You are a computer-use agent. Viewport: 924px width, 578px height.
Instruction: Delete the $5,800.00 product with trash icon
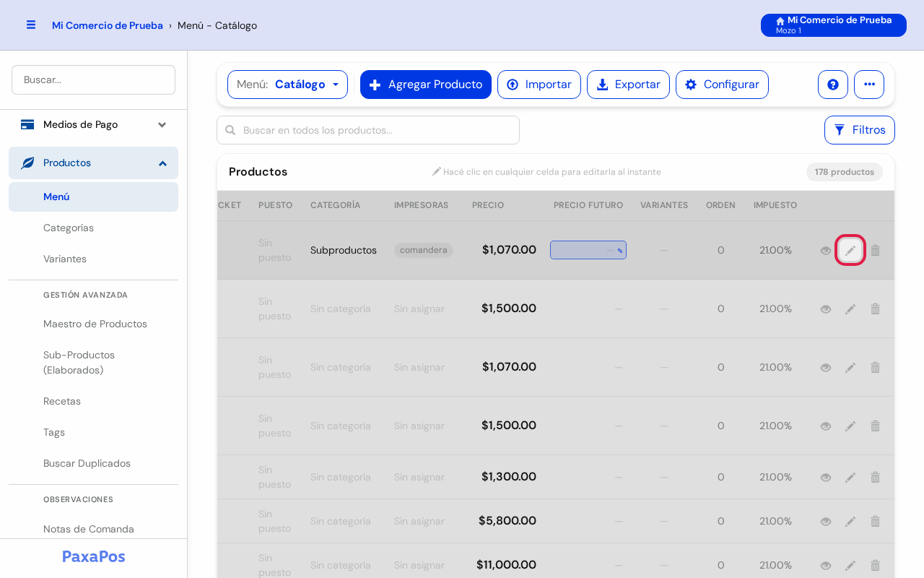[875, 521]
